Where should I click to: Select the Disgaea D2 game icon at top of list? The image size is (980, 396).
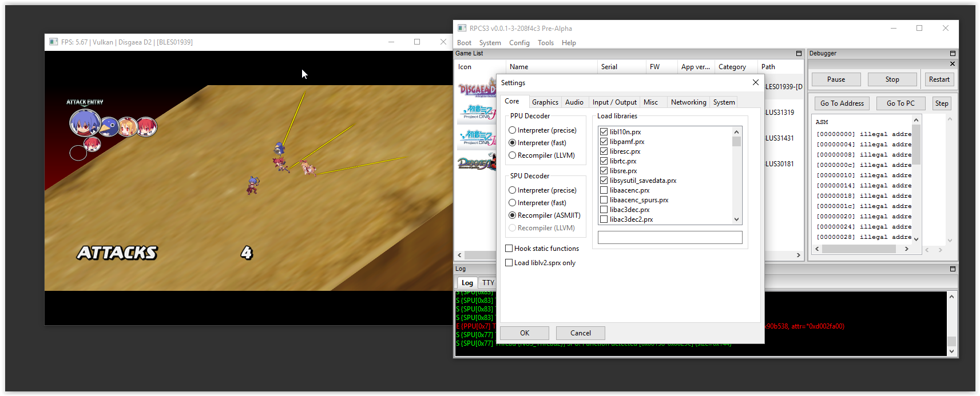(x=476, y=89)
